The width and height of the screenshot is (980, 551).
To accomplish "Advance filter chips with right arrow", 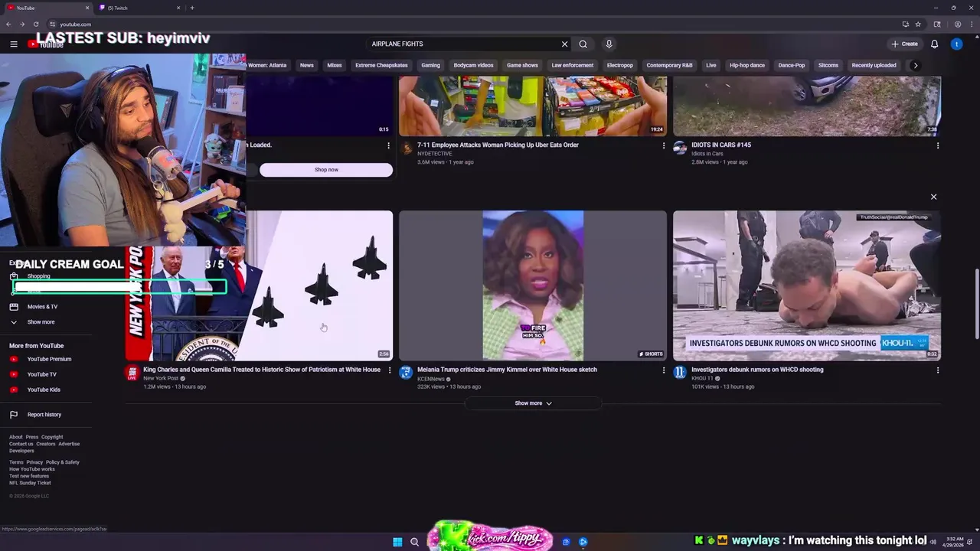I will (x=915, y=65).
